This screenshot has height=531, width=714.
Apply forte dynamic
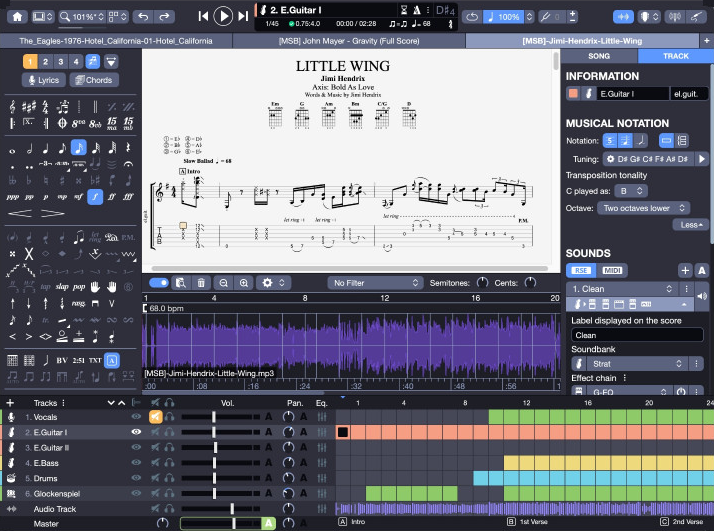pyautogui.click(x=95, y=197)
